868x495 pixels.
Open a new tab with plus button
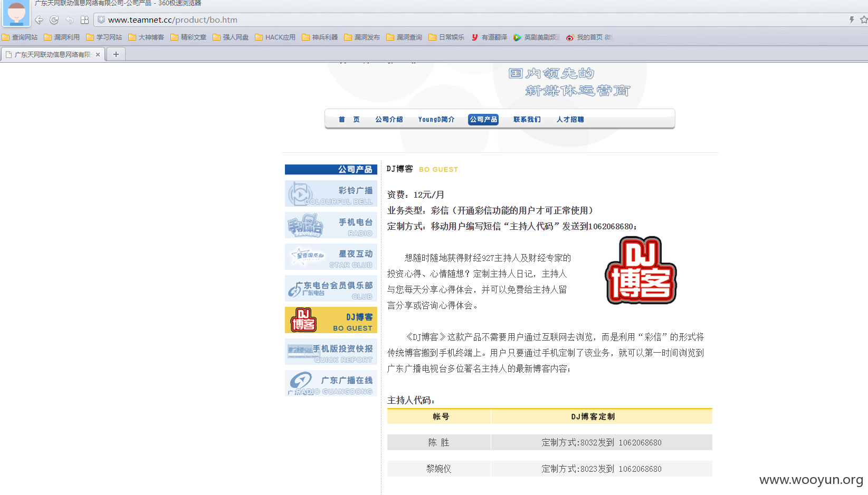point(116,54)
